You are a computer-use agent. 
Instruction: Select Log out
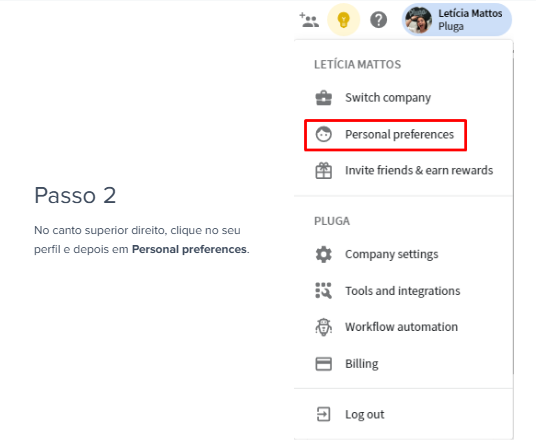(364, 414)
